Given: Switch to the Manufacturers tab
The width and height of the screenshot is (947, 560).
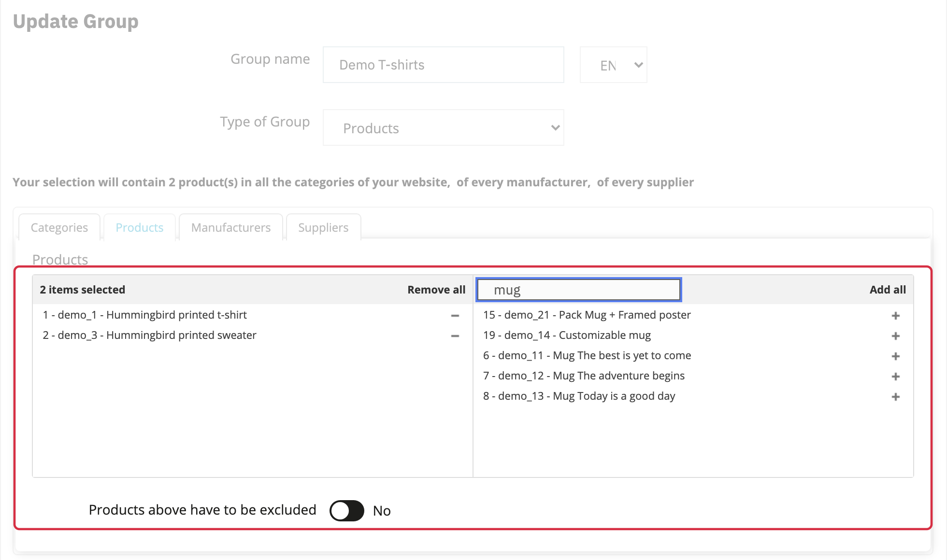Looking at the screenshot, I should click(x=231, y=227).
